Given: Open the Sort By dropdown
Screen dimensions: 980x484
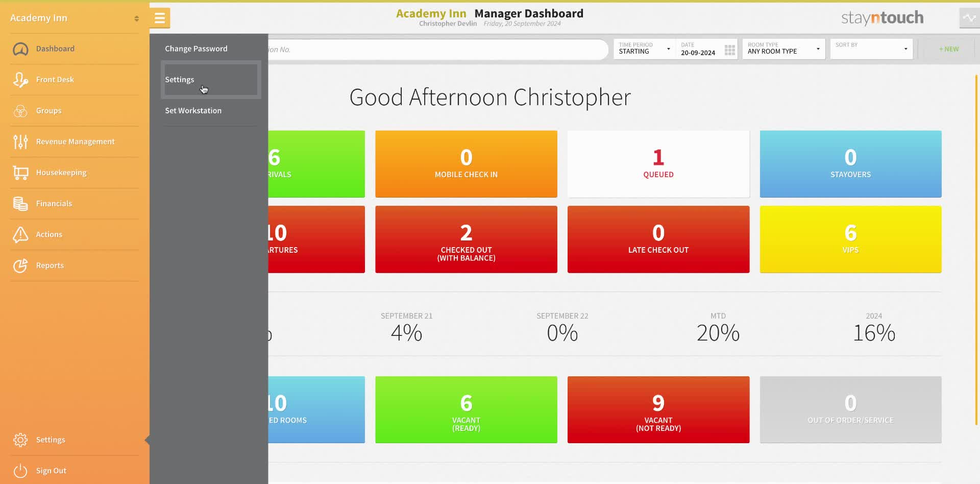Looking at the screenshot, I should click(871, 49).
